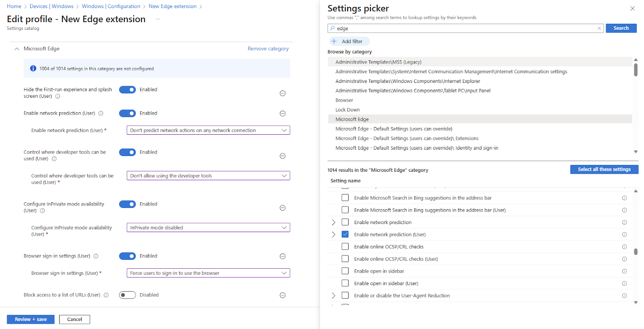Clear the edge search text
The image size is (644, 329).
[x=599, y=28]
